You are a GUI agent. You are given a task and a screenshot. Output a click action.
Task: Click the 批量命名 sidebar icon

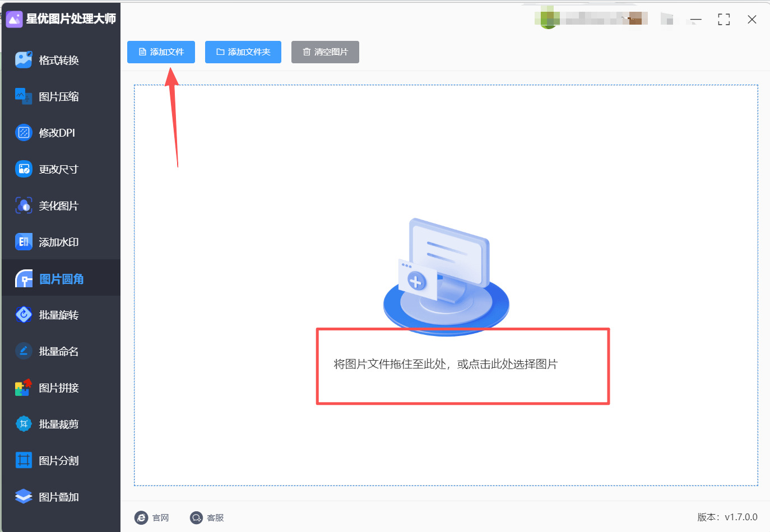tap(24, 351)
